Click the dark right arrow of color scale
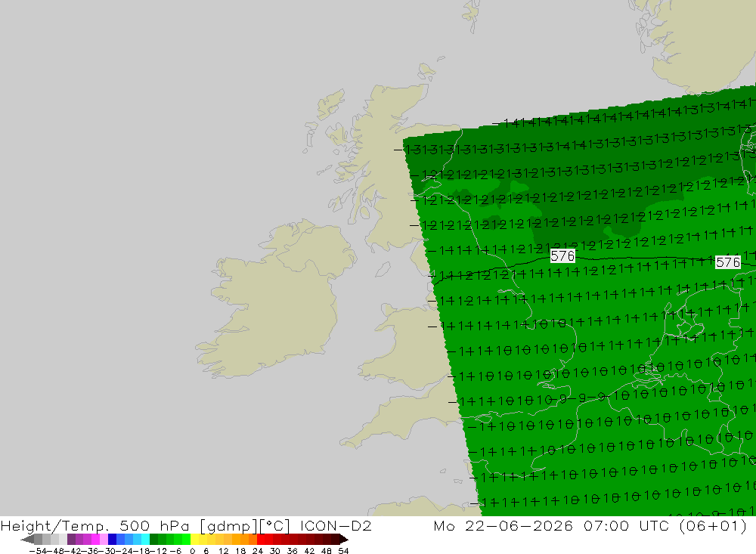The width and height of the screenshot is (756, 554). click(x=344, y=540)
